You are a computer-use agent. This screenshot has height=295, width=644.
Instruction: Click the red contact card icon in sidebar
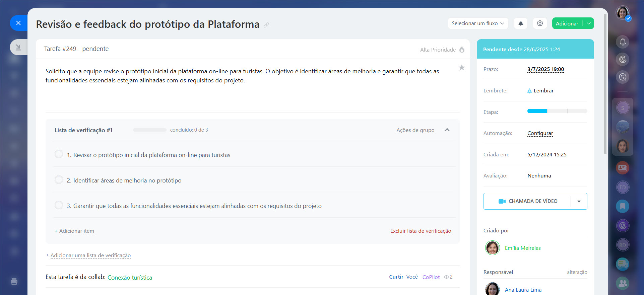coord(623,168)
